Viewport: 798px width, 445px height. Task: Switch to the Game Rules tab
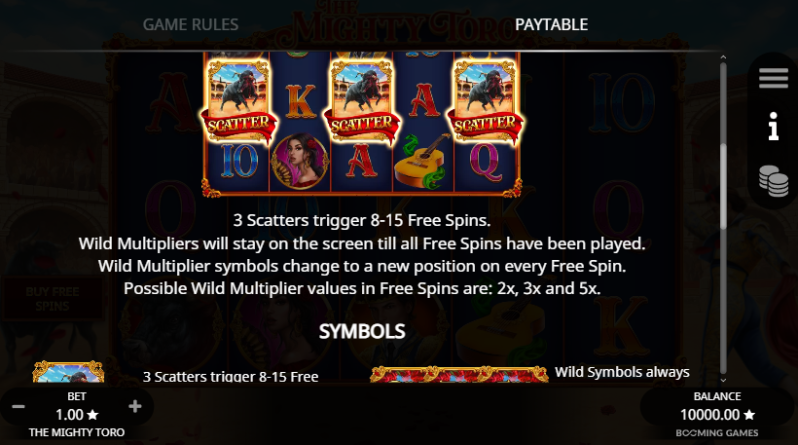click(190, 24)
